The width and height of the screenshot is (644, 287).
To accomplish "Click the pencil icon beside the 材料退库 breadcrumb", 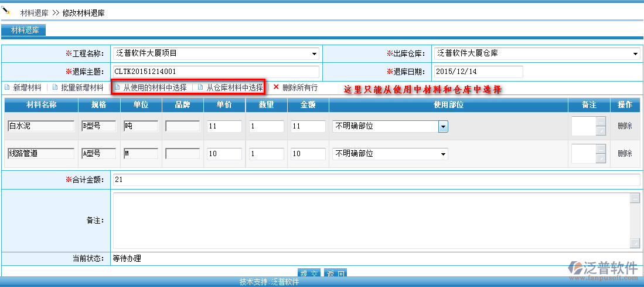I will [7, 11].
